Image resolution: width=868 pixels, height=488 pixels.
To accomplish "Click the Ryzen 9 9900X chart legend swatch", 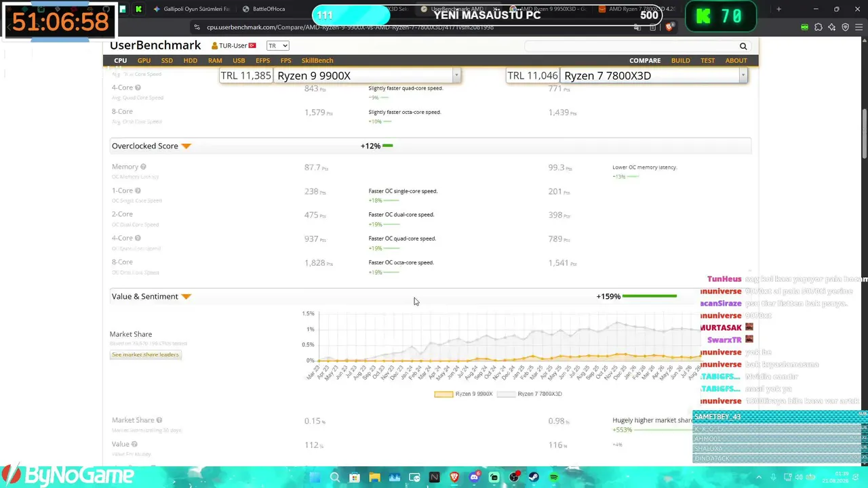I will [x=443, y=394].
